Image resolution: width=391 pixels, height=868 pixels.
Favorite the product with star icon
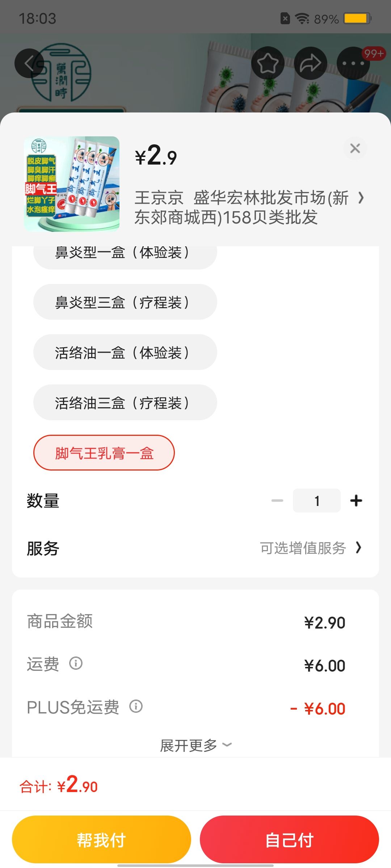(268, 63)
